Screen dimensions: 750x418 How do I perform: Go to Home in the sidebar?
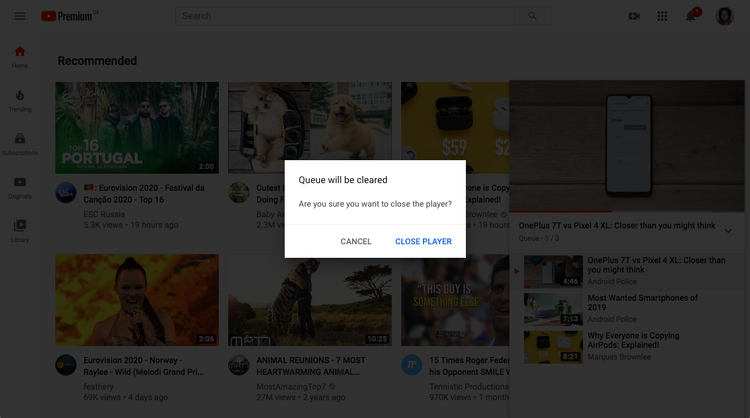point(20,57)
